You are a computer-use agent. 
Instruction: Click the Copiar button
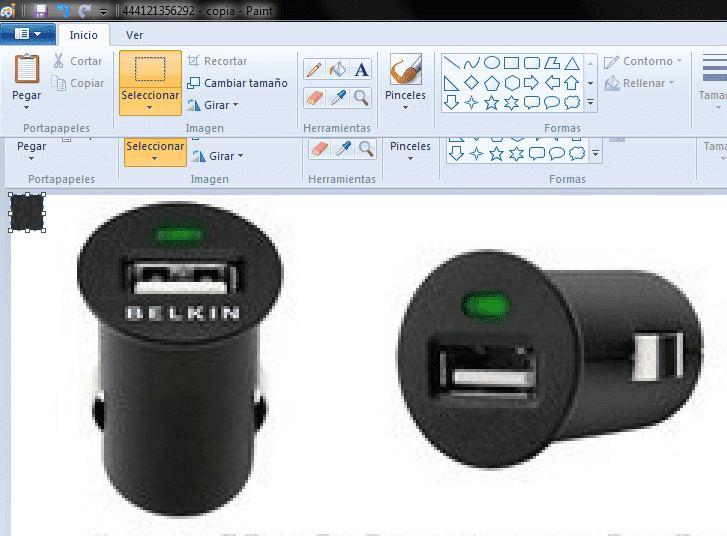pyautogui.click(x=77, y=83)
